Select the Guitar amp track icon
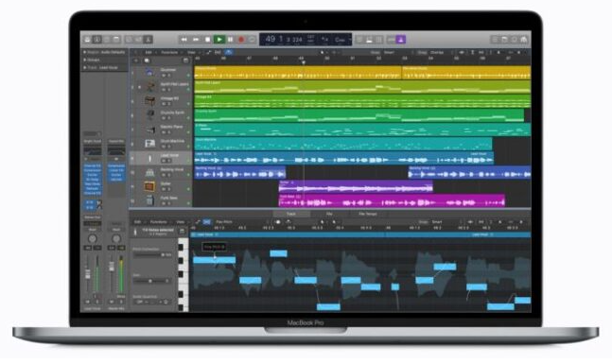Screen dimensions: 612x364 point(149,186)
